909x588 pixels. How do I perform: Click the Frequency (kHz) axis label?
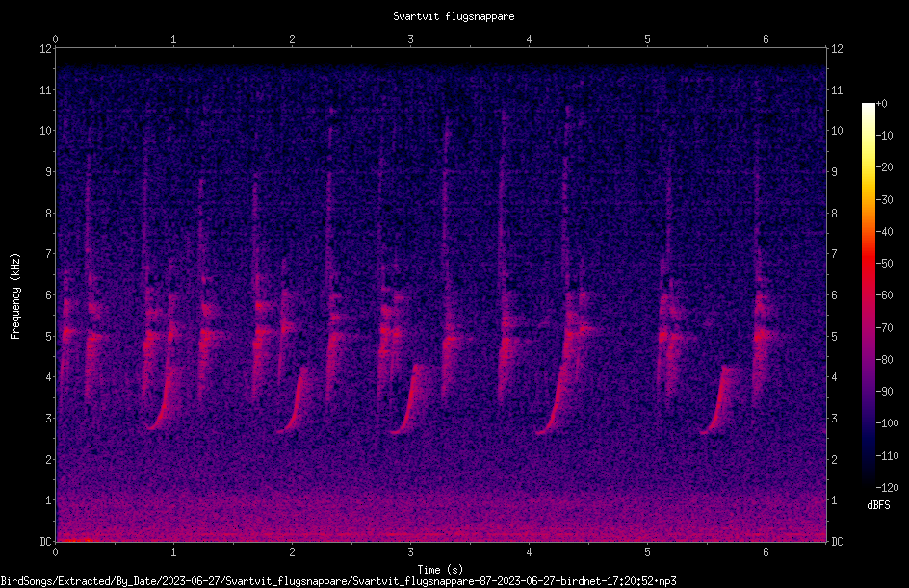pyautogui.click(x=15, y=296)
